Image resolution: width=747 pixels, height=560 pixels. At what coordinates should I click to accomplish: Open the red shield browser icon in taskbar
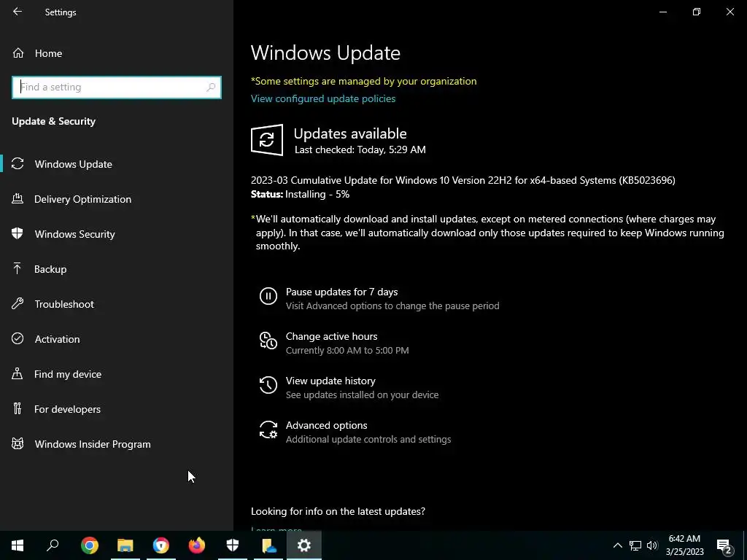click(161, 545)
